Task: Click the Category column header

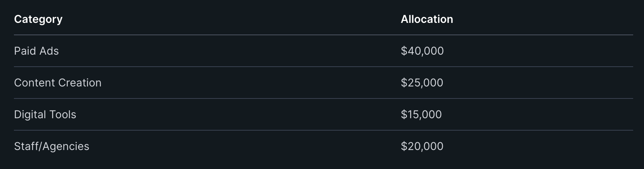Action: pyautogui.click(x=38, y=19)
